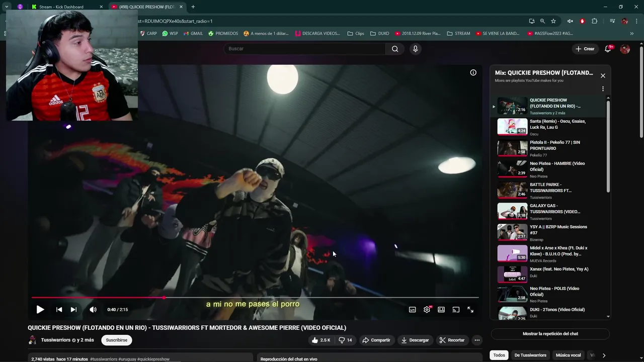Open Mix playlist three-dot options
Image resolution: width=644 pixels, height=362 pixels.
(x=603, y=89)
